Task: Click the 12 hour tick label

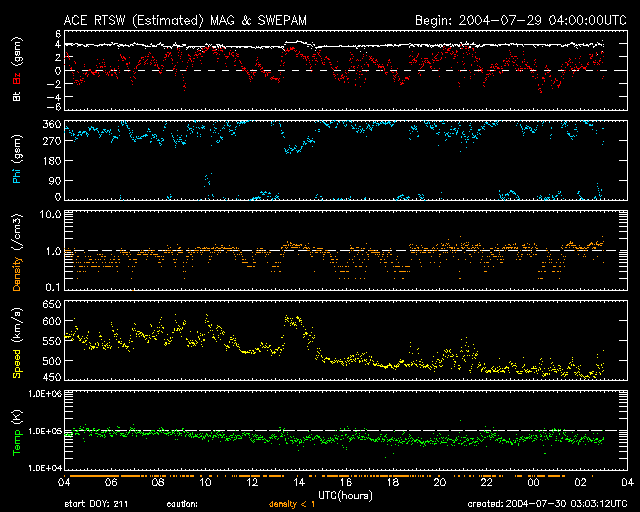Action: tap(252, 482)
